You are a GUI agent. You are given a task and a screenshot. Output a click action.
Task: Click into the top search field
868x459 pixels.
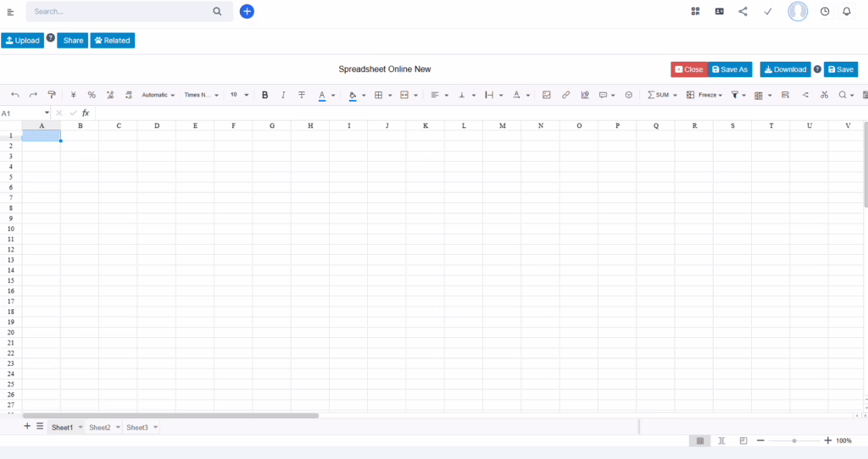119,12
